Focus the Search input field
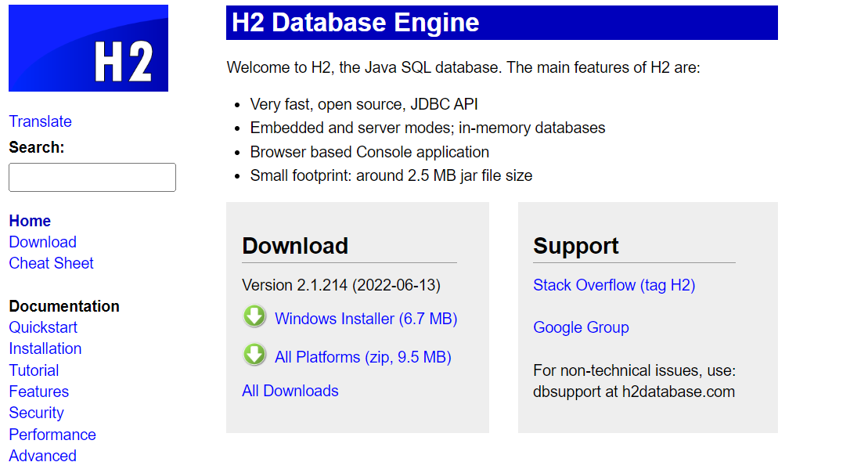The height and width of the screenshot is (462, 868). tap(92, 177)
